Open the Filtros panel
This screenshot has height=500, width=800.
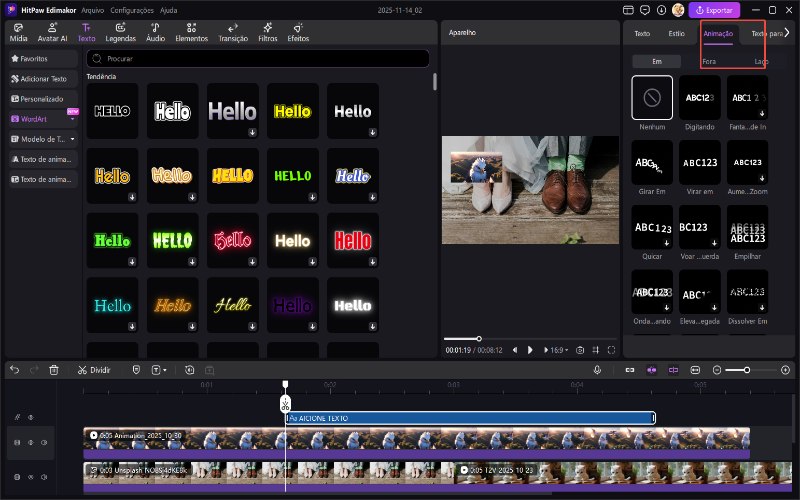pos(267,32)
